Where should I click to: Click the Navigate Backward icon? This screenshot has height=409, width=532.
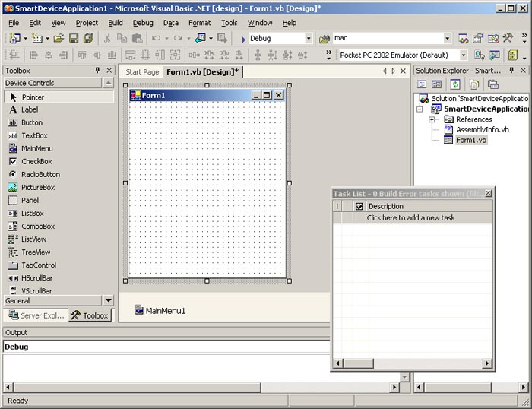200,38
